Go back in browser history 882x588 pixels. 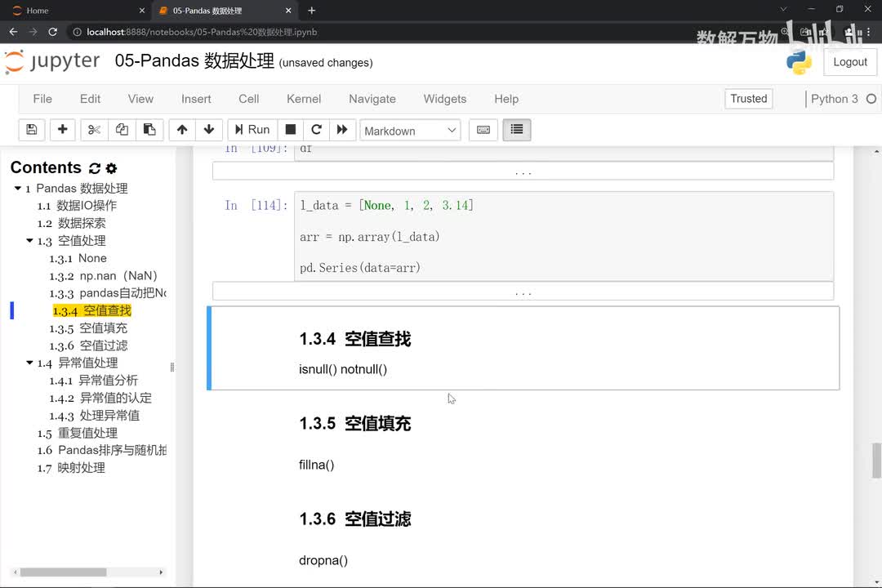pyautogui.click(x=14, y=32)
